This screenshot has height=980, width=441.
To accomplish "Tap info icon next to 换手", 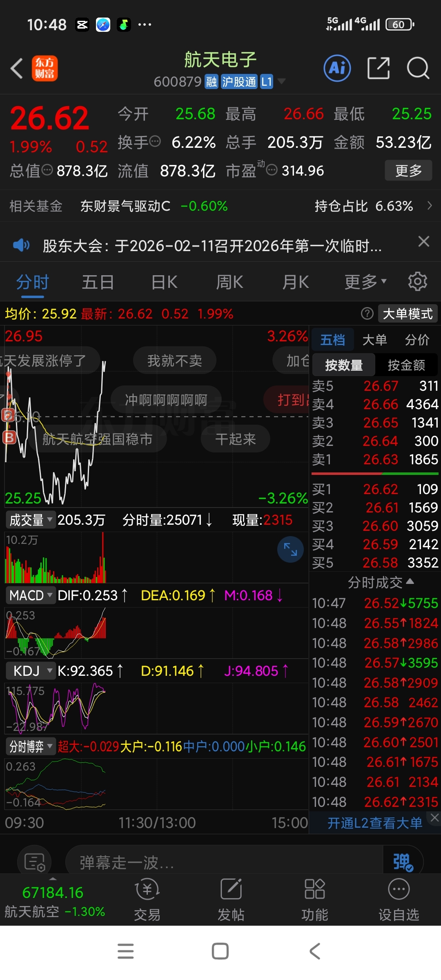I will coord(155,141).
